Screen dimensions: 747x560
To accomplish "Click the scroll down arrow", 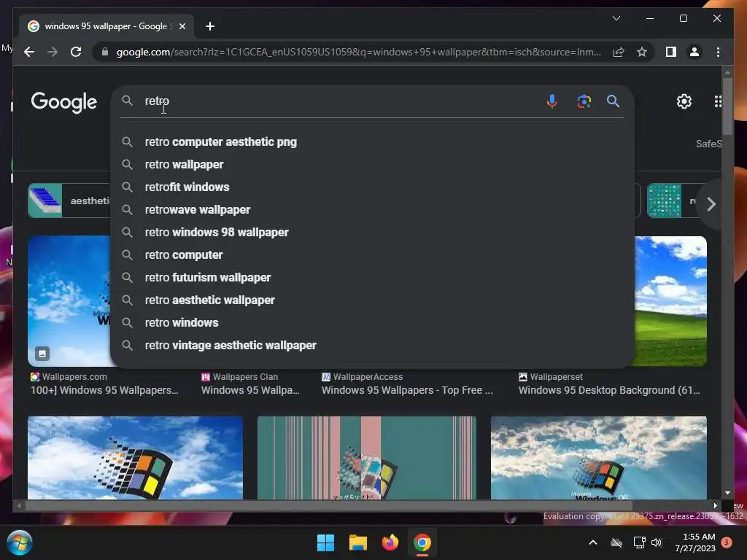I will coord(727,493).
